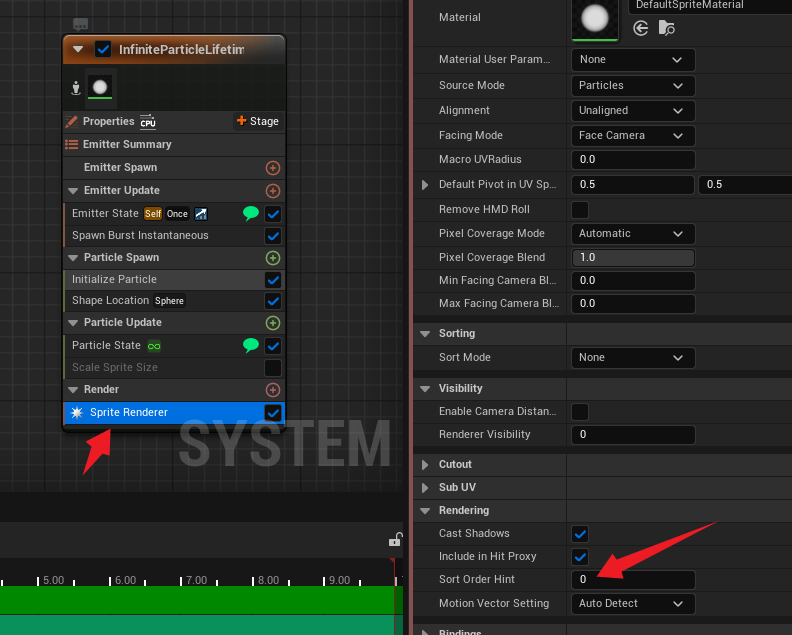Click the add module icon for Emitter Spawn

(272, 168)
